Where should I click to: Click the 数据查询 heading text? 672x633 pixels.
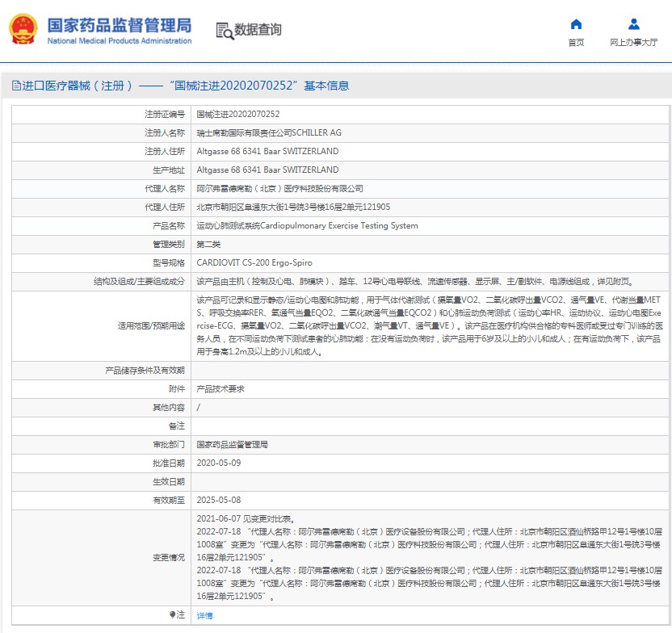coord(258,30)
